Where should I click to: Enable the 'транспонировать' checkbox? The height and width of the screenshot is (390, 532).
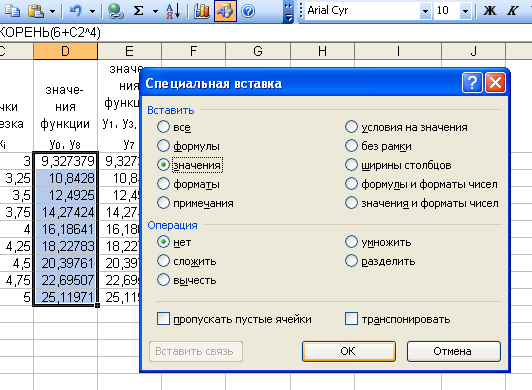(x=351, y=319)
